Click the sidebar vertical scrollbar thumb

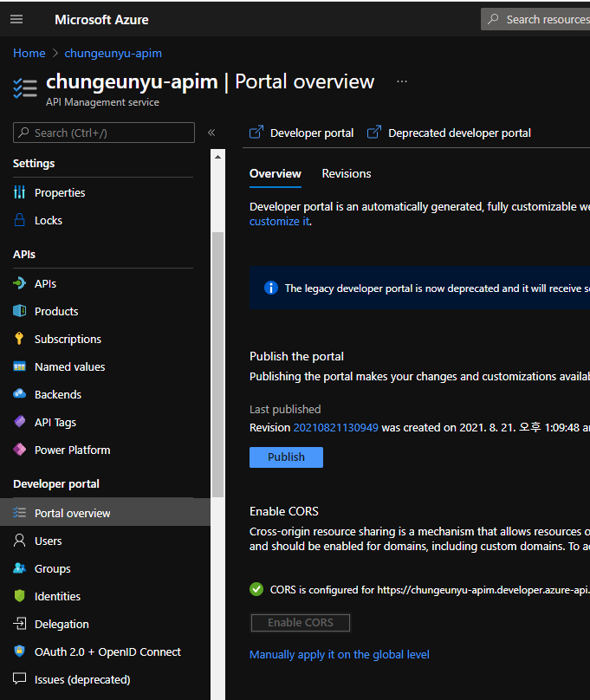217,364
